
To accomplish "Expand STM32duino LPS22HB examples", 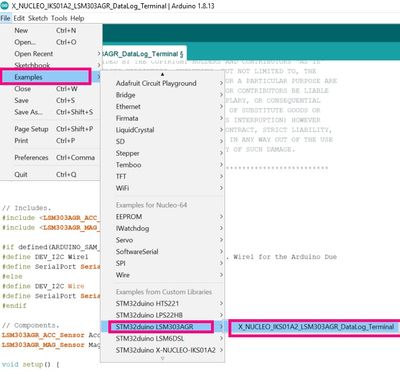I will (163, 315).
